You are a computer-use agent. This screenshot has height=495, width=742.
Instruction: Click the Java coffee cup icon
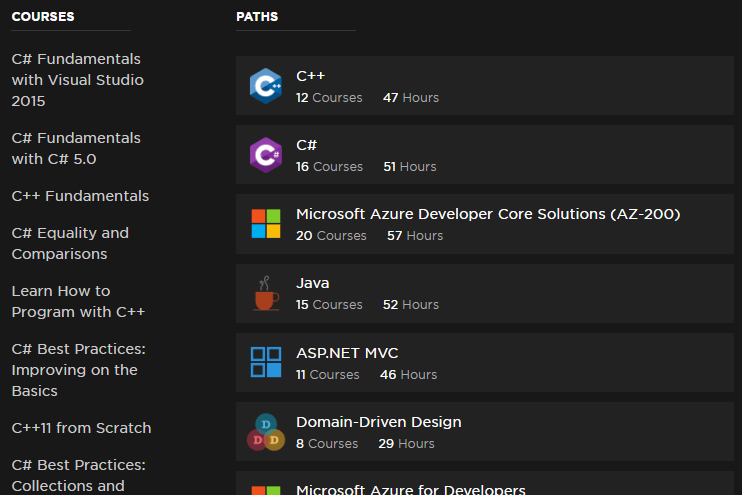[x=265, y=293]
